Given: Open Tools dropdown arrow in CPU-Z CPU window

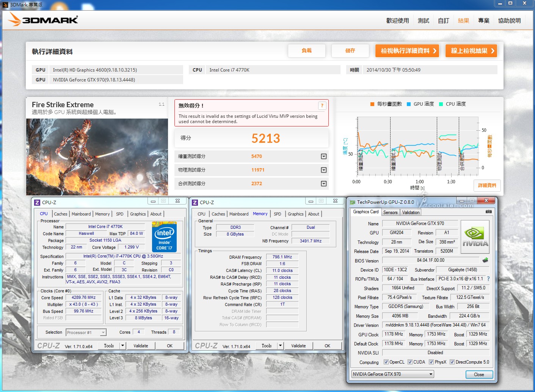Looking at the screenshot, I should [x=122, y=346].
